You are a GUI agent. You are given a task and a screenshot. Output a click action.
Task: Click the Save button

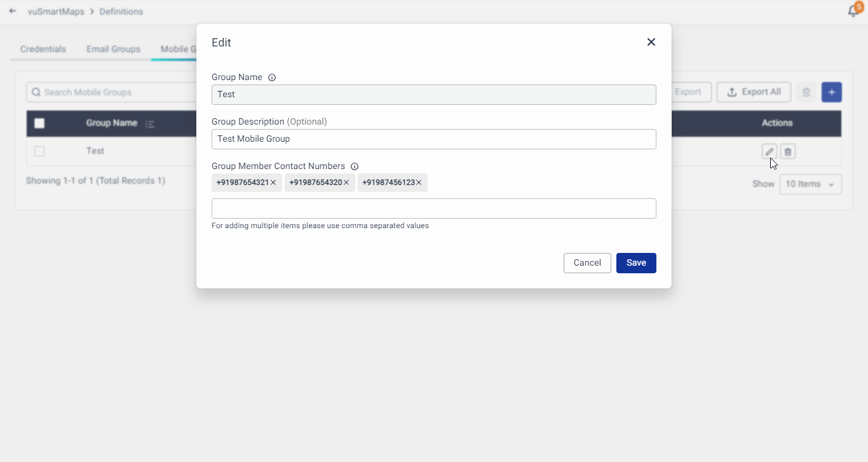click(x=636, y=262)
